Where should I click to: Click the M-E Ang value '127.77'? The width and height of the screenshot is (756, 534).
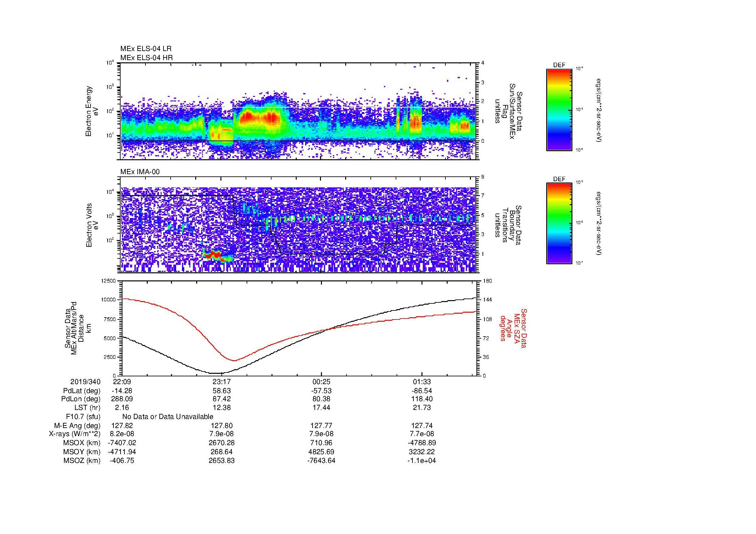321,425
